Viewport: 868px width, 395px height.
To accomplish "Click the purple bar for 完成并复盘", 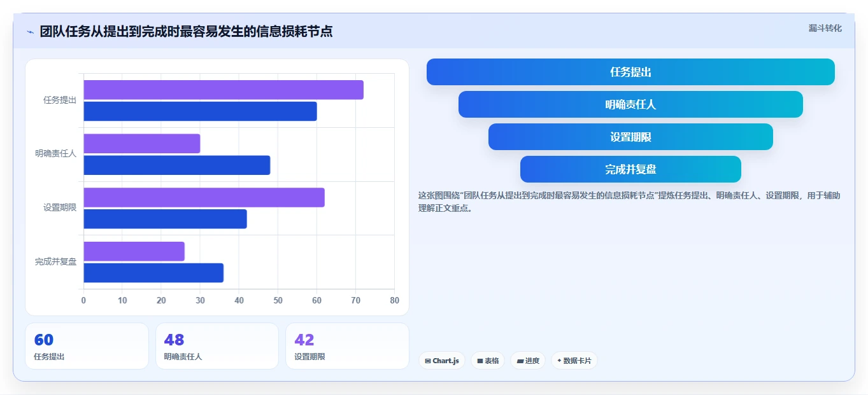I will point(134,251).
